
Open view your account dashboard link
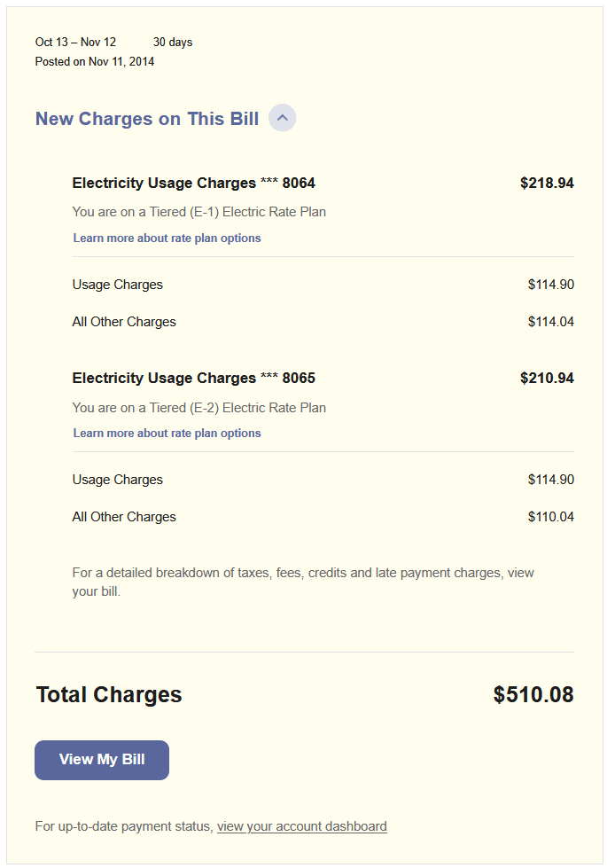301,825
